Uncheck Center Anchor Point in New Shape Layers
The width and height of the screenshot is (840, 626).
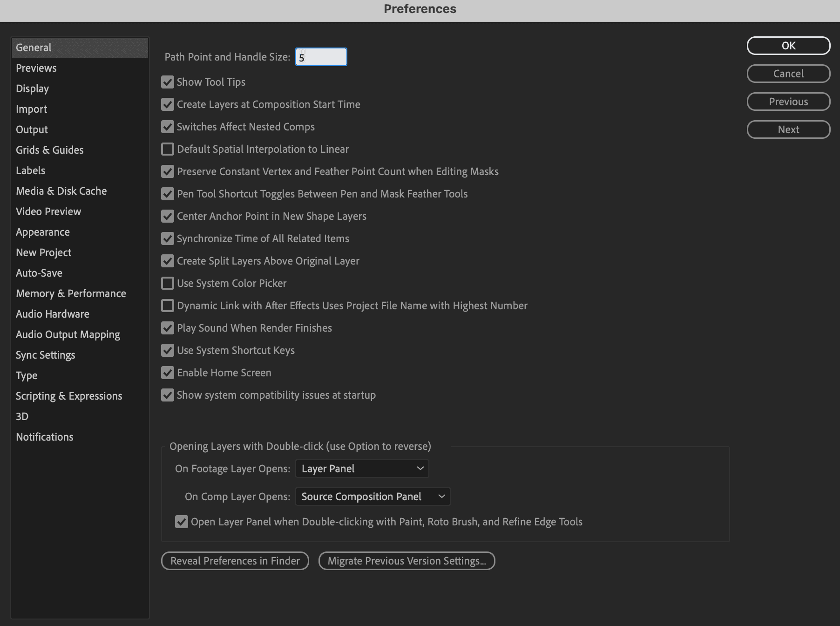tap(168, 217)
